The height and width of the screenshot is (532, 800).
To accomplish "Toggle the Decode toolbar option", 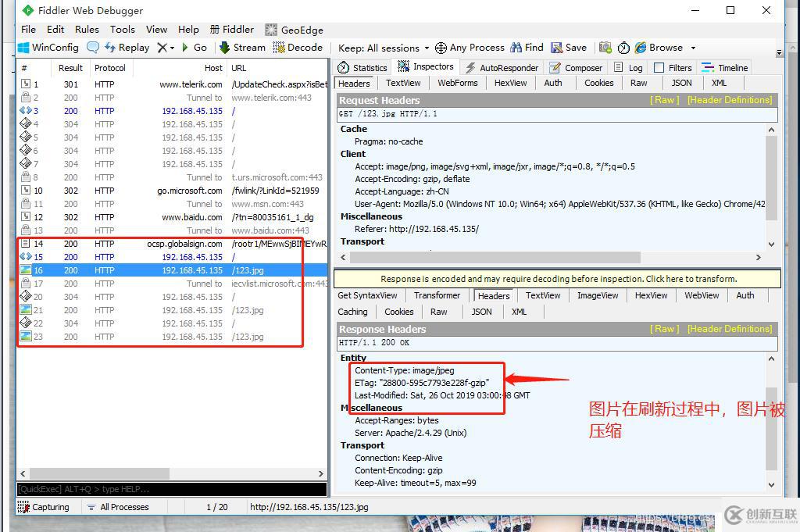I will [298, 48].
